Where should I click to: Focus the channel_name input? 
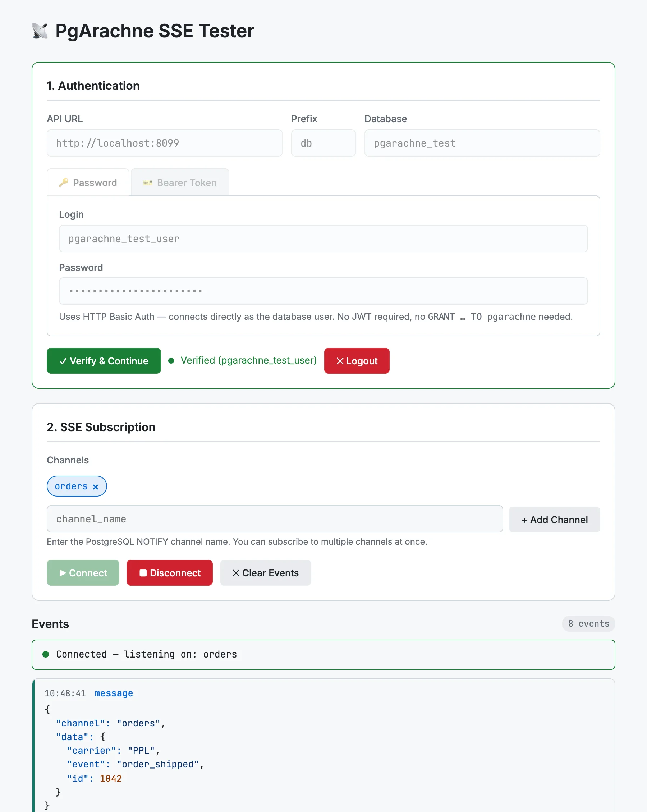click(275, 519)
